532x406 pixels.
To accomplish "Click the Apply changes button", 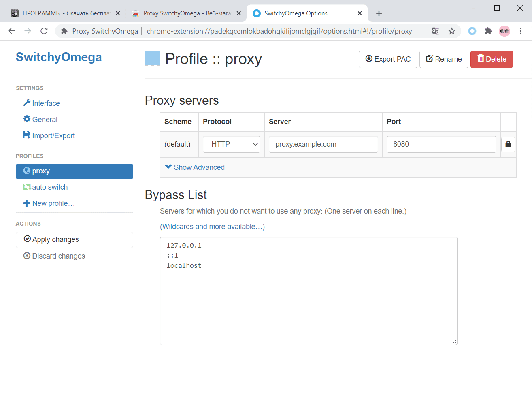I will (x=74, y=239).
